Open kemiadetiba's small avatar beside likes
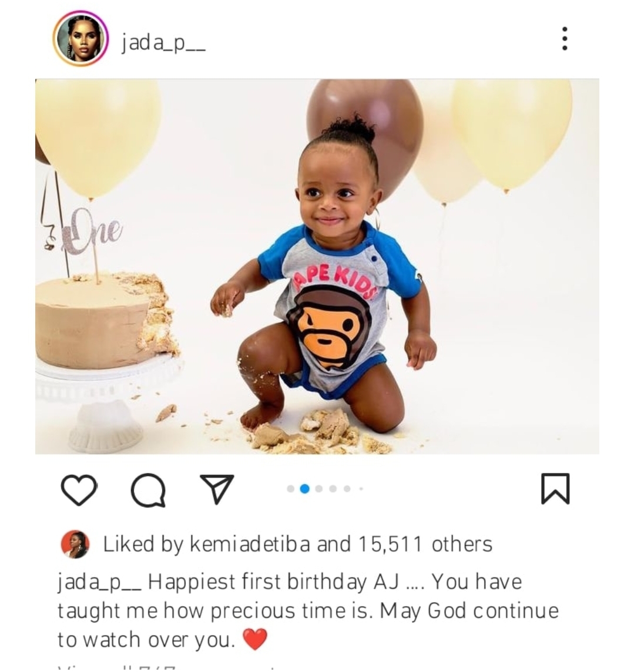 [x=75, y=545]
